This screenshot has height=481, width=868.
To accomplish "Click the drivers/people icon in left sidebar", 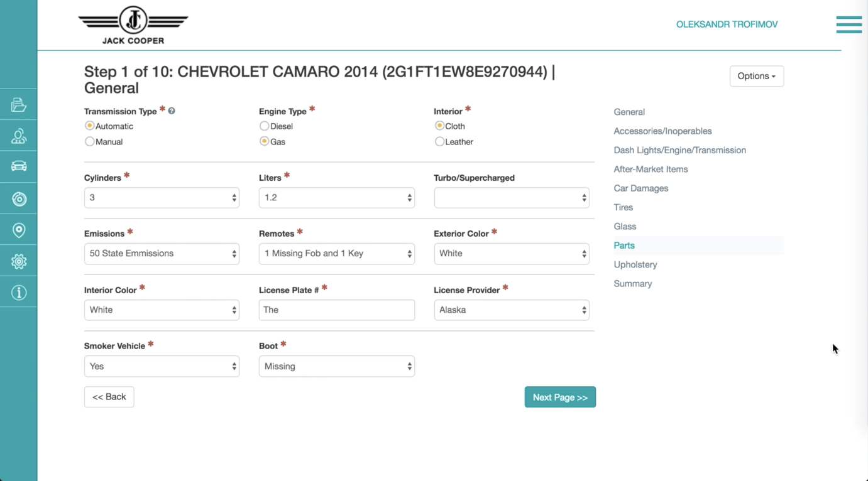I will 18,136.
